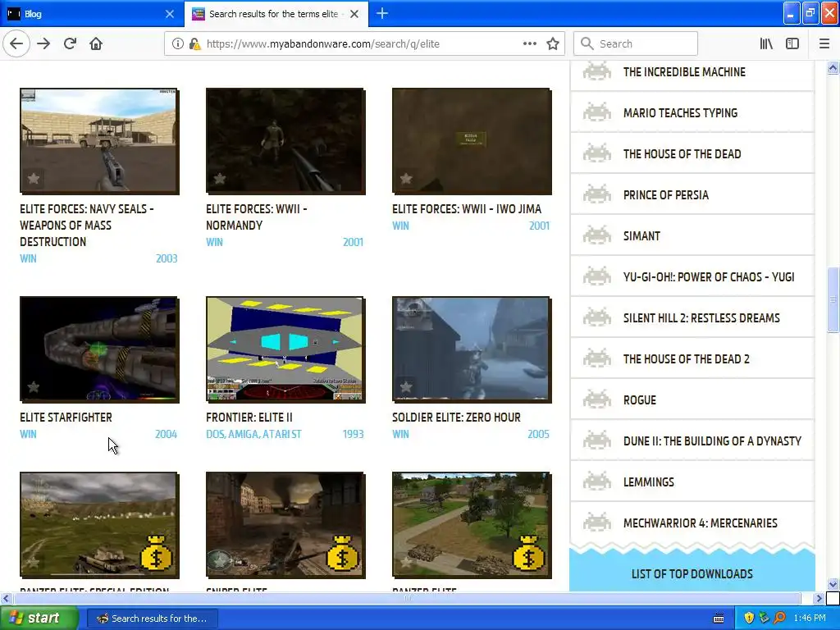Open the Firefox hamburger menu
Screen dimensions: 840x630
coord(824,44)
